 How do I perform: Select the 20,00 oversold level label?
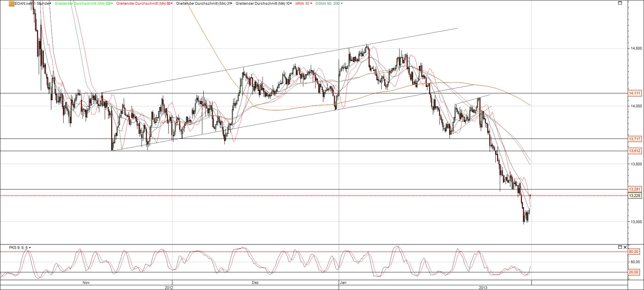(633, 272)
